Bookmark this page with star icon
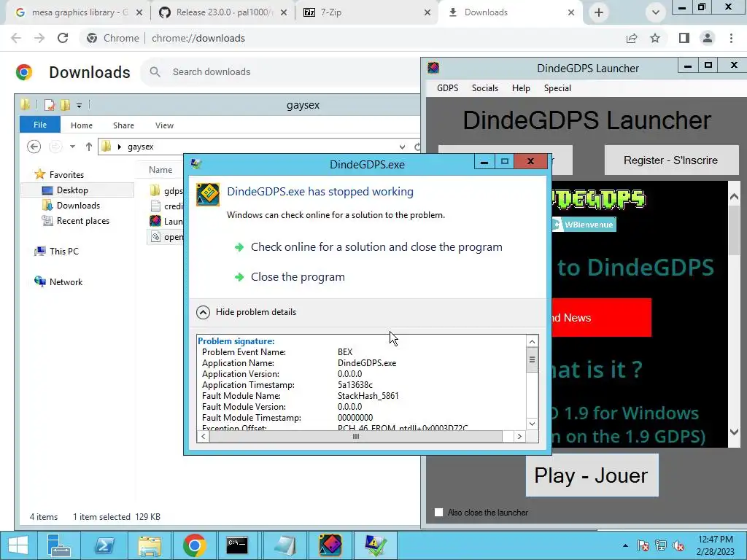 point(655,38)
